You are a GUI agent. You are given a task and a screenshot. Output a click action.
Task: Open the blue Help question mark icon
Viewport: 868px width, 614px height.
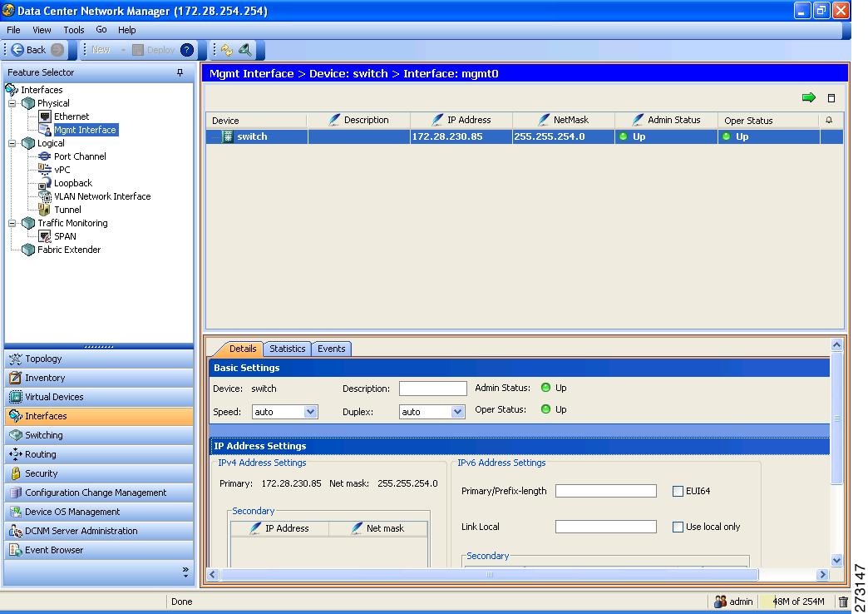click(187, 50)
